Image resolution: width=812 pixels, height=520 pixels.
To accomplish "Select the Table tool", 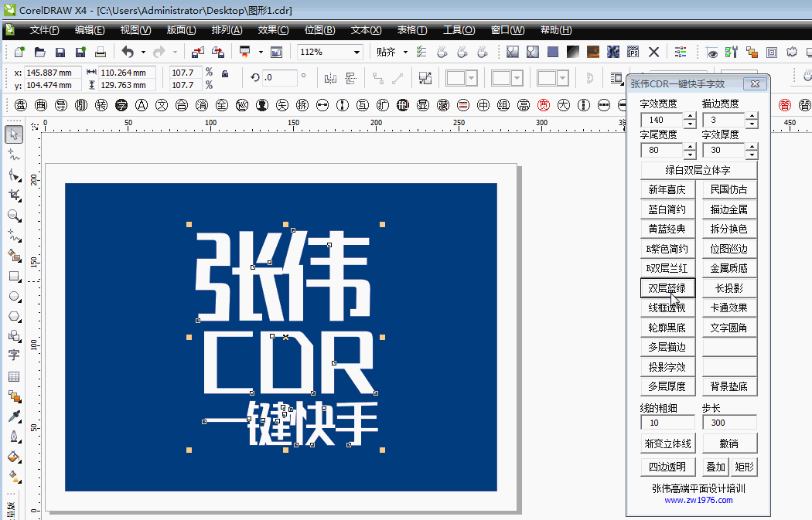I will (14, 376).
